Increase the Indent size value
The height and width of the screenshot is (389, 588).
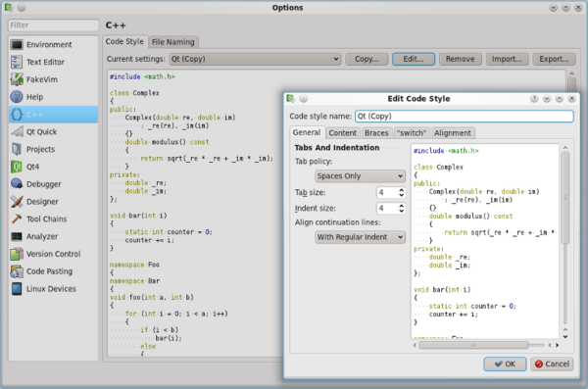point(401,206)
